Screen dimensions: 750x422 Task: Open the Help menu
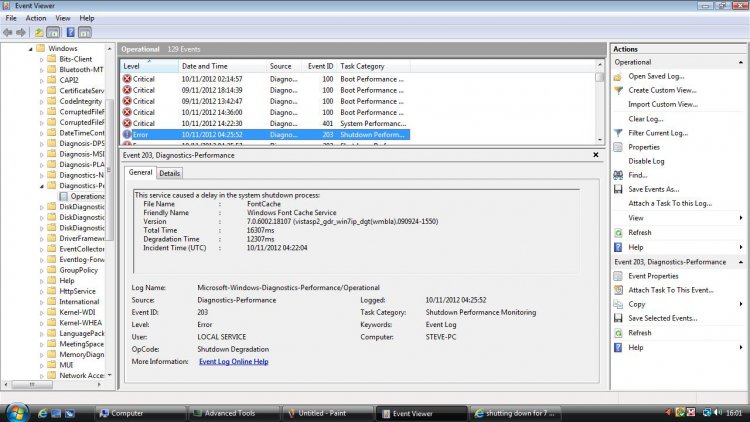click(87, 18)
